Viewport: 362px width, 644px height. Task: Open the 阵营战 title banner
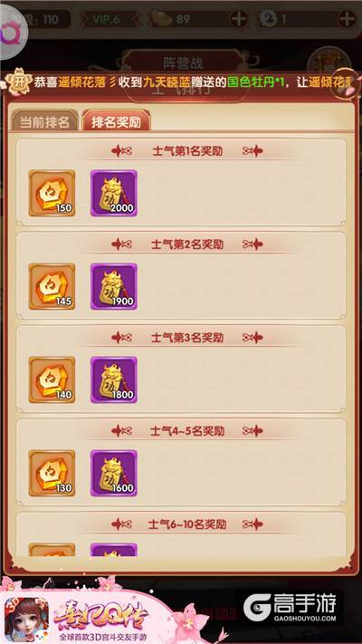click(183, 62)
